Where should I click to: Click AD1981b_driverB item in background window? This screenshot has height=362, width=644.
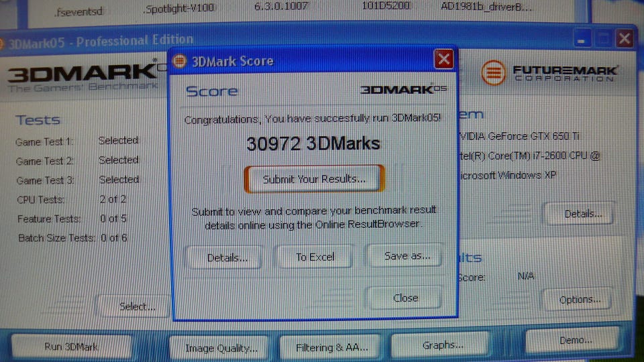(486, 7)
